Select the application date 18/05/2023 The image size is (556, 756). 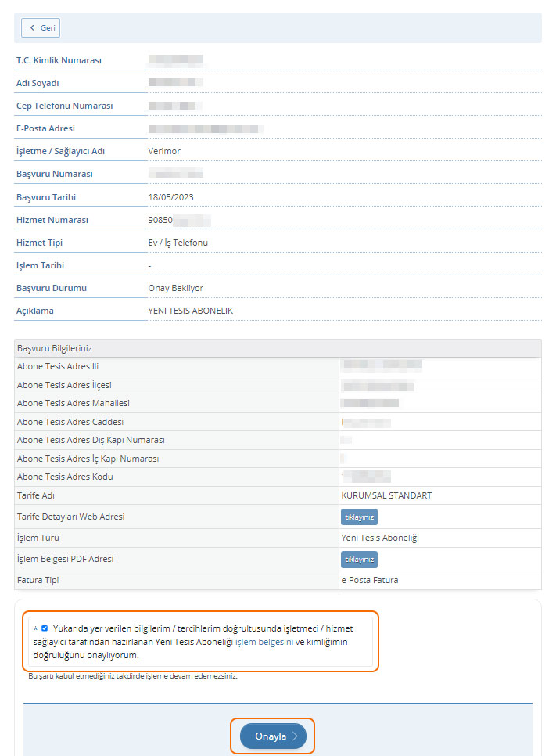point(170,197)
